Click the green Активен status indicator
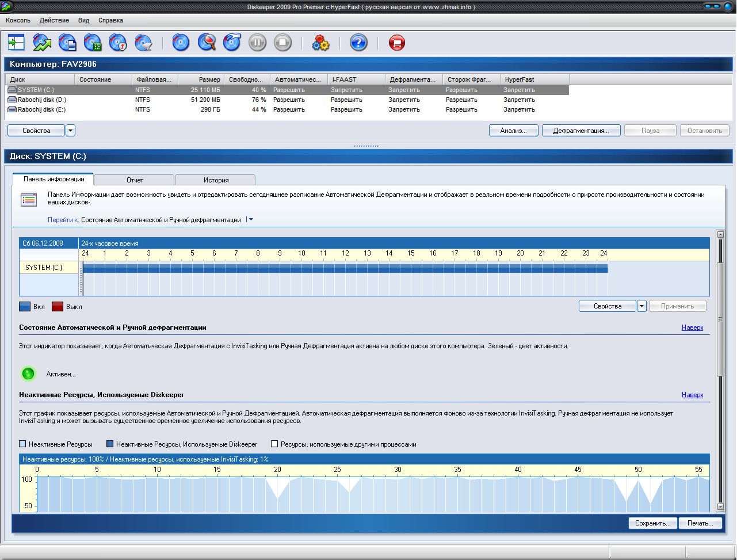The height and width of the screenshot is (560, 737). click(28, 374)
